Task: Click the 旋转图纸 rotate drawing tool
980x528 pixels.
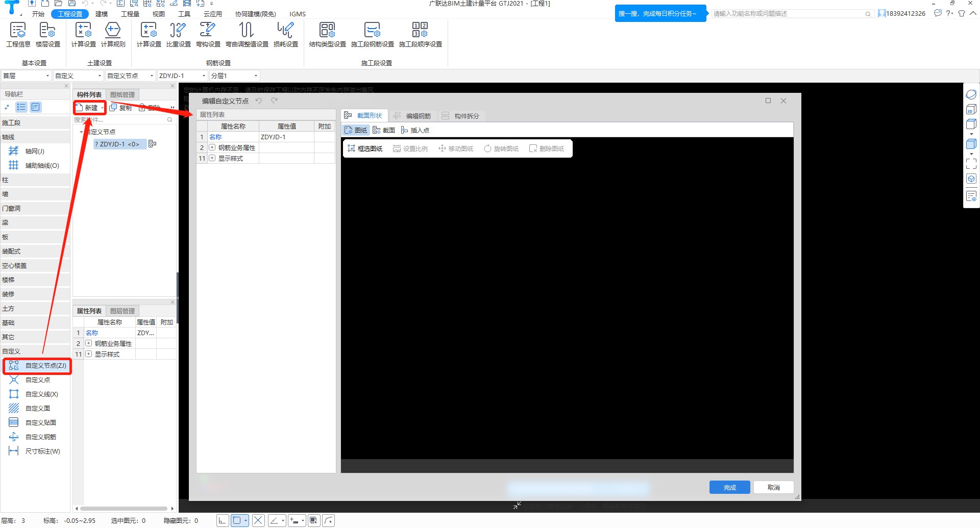Action: (x=501, y=148)
